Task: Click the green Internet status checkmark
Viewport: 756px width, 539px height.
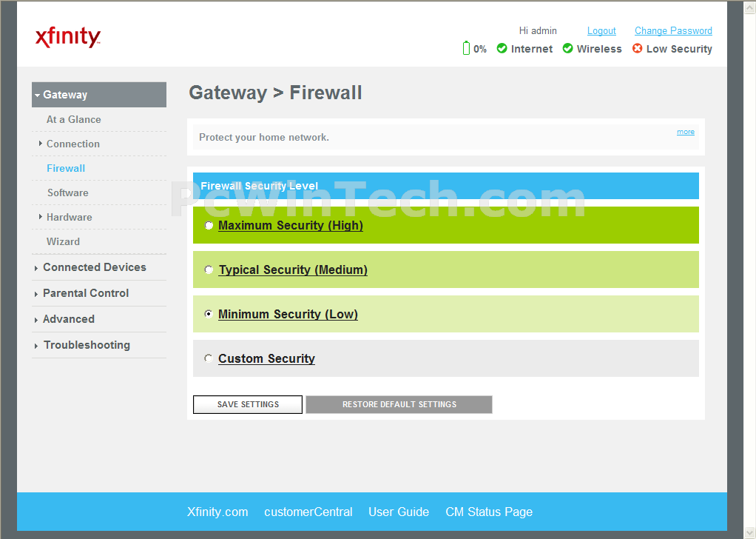Action: tap(502, 48)
